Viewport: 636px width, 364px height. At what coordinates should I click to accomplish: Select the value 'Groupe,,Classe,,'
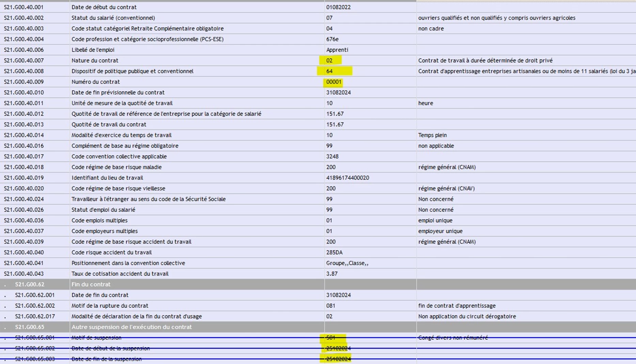(347, 263)
